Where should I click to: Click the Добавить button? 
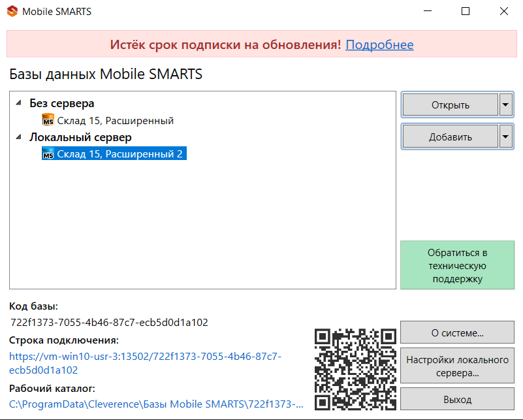click(x=451, y=137)
